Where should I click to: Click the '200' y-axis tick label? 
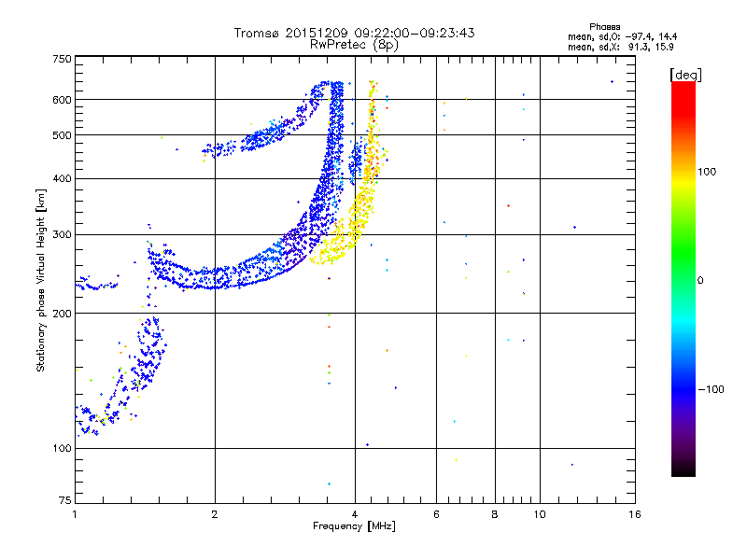[62, 314]
